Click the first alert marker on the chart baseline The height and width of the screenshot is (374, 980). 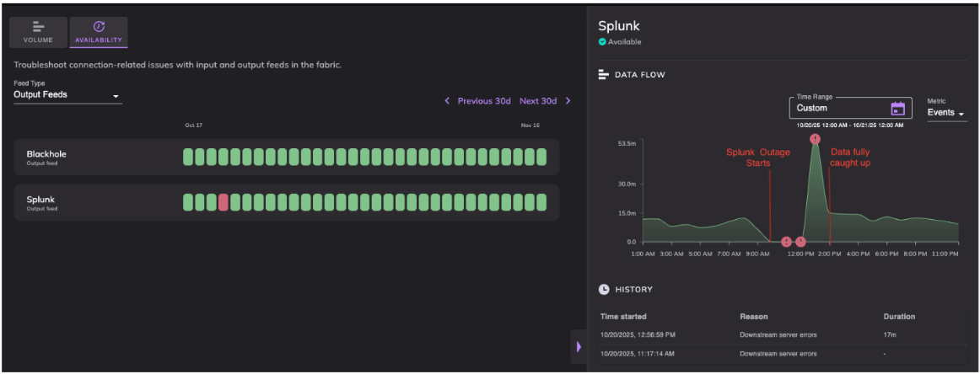point(786,242)
